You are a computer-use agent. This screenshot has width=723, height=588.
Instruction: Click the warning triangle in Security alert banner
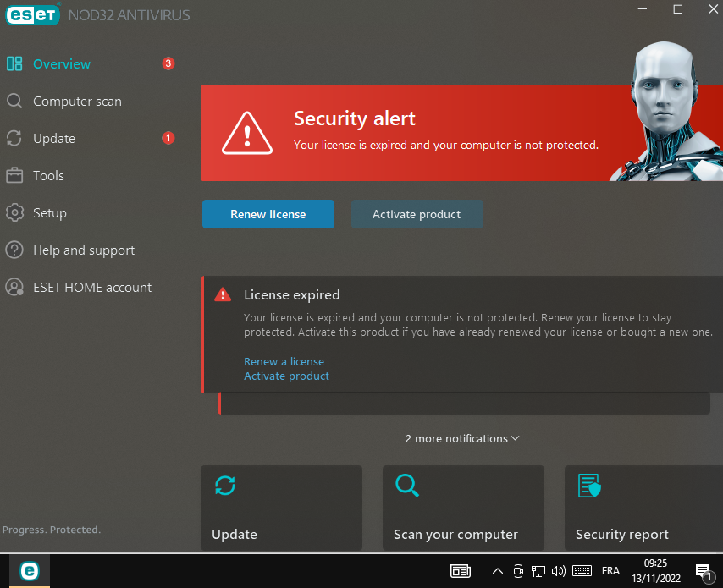[247, 134]
